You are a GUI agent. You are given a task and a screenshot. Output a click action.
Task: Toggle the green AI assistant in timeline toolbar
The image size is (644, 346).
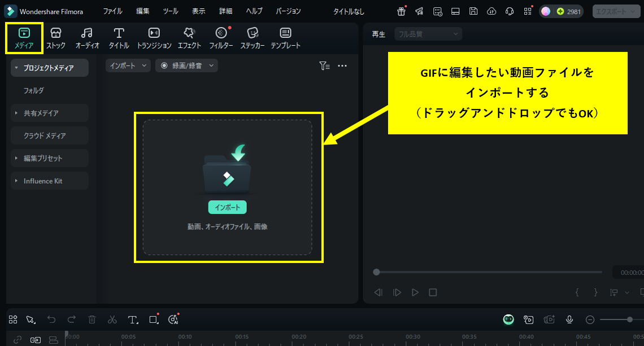pyautogui.click(x=508, y=319)
